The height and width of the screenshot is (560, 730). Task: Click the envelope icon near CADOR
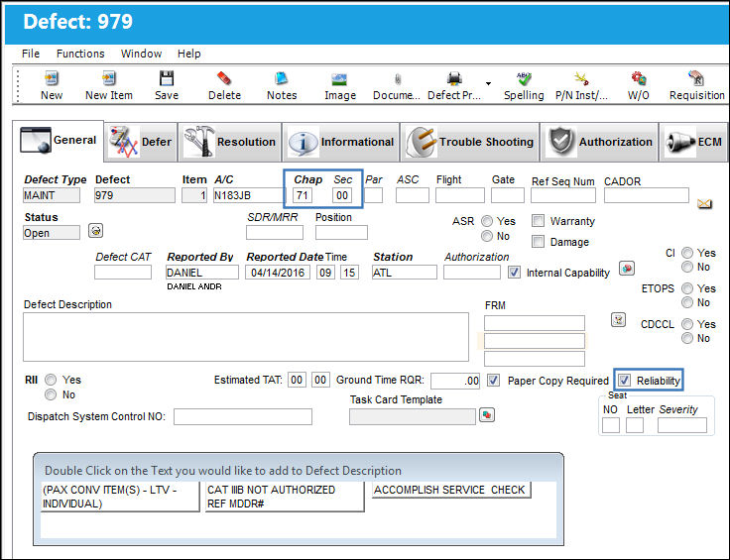[x=704, y=203]
